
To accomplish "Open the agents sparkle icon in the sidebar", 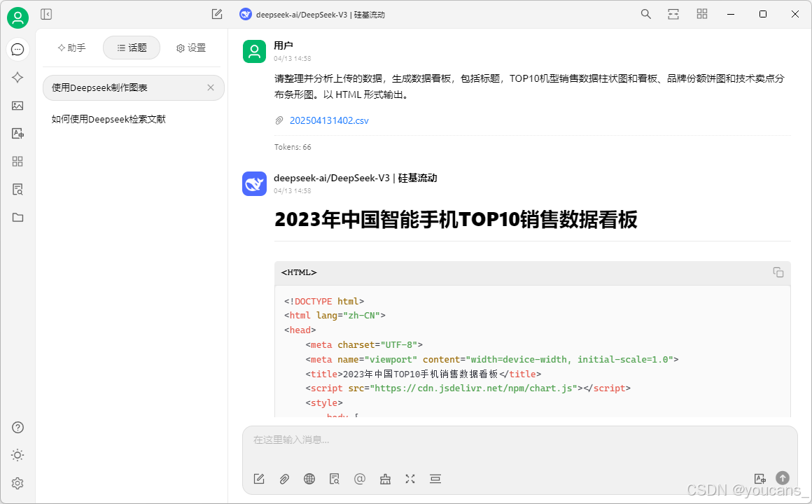I will tap(17, 77).
